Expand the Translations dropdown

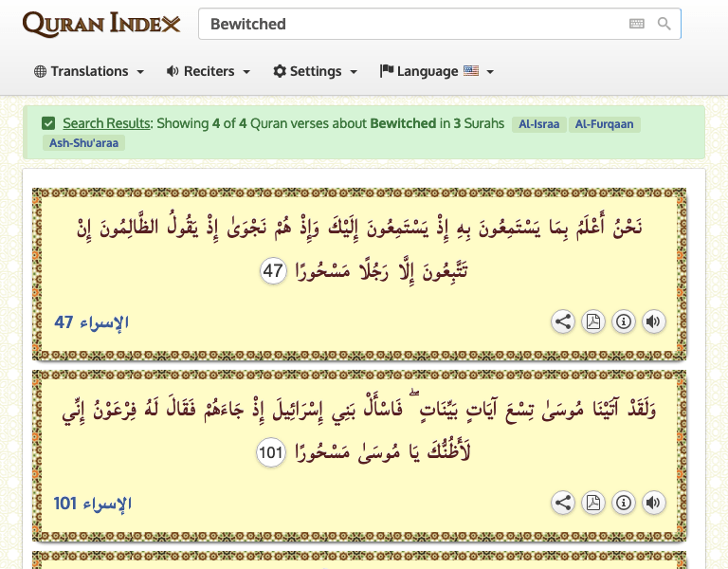tap(89, 71)
